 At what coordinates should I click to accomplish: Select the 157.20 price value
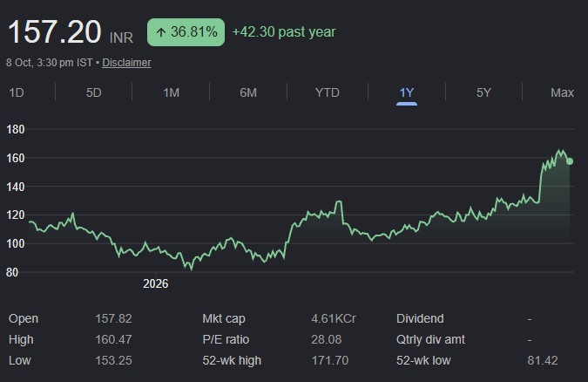(x=55, y=32)
